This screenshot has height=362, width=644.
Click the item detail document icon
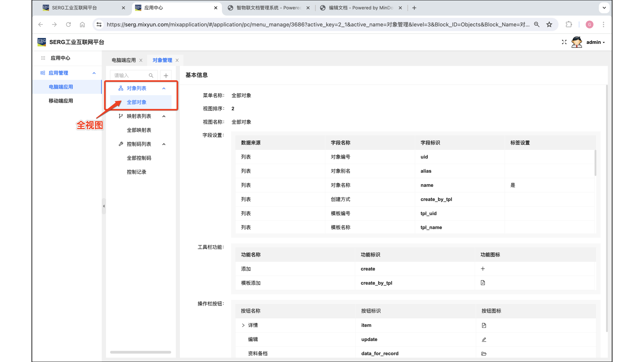[484, 325]
